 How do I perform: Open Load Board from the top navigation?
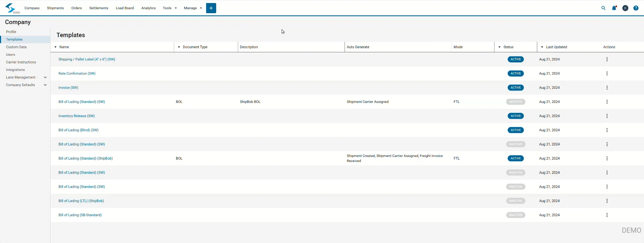(x=125, y=8)
